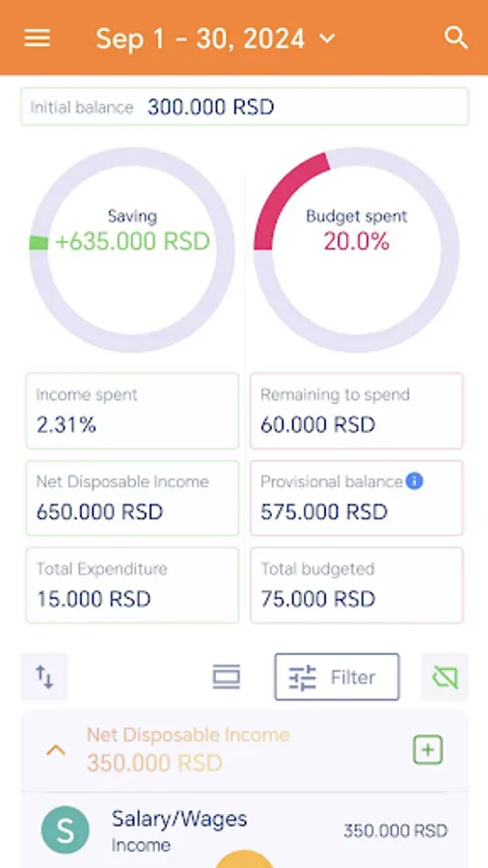Open the Sep 1 - 30, 2024 date dropdown

[215, 39]
